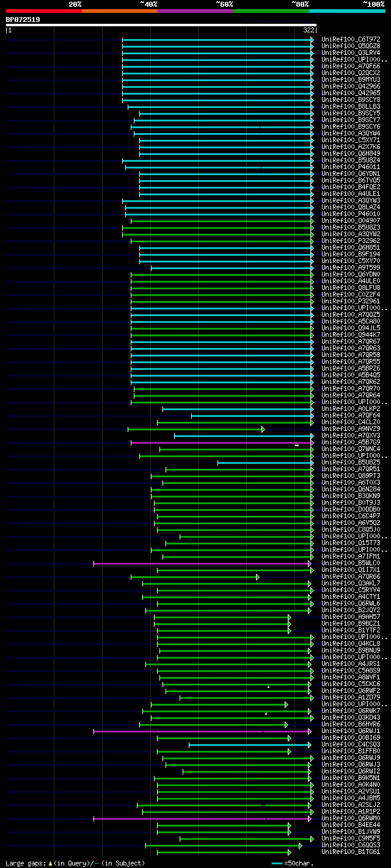This screenshot has width=391, height=868.
Task: Select the UniRef100_Q8LAZ4 label
Action: 351,207
